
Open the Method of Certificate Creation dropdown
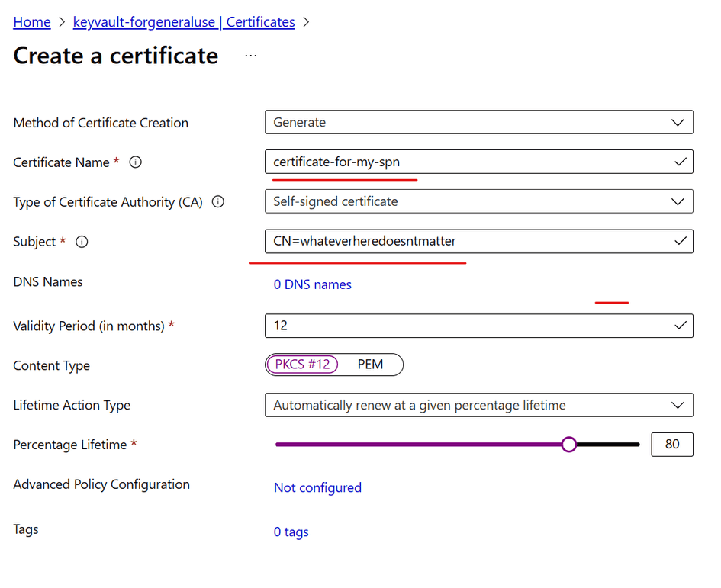point(678,122)
